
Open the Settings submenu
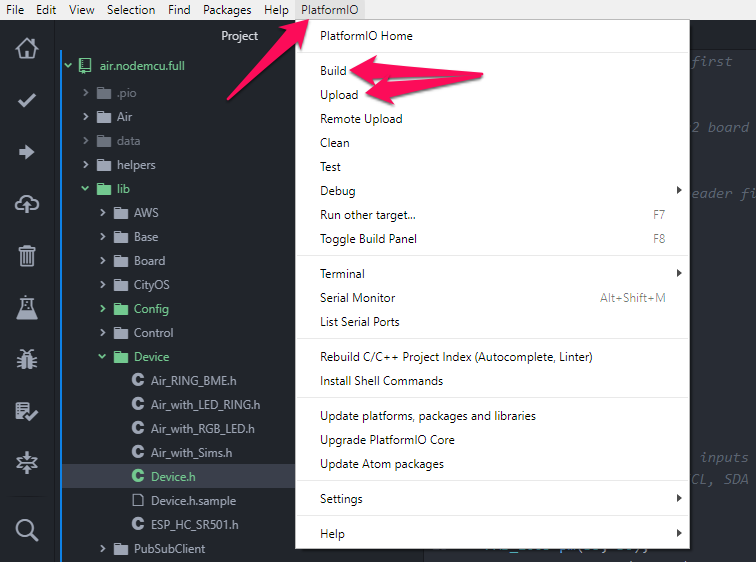click(492, 499)
